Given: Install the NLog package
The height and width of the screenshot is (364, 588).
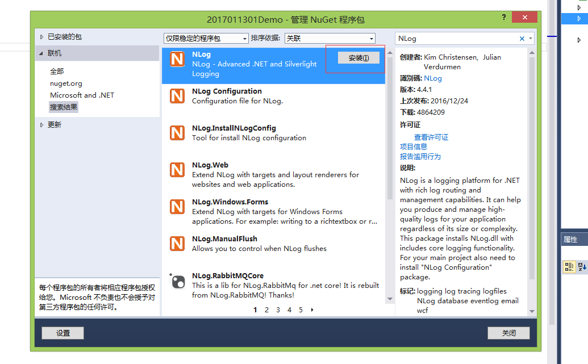Looking at the screenshot, I should [358, 58].
